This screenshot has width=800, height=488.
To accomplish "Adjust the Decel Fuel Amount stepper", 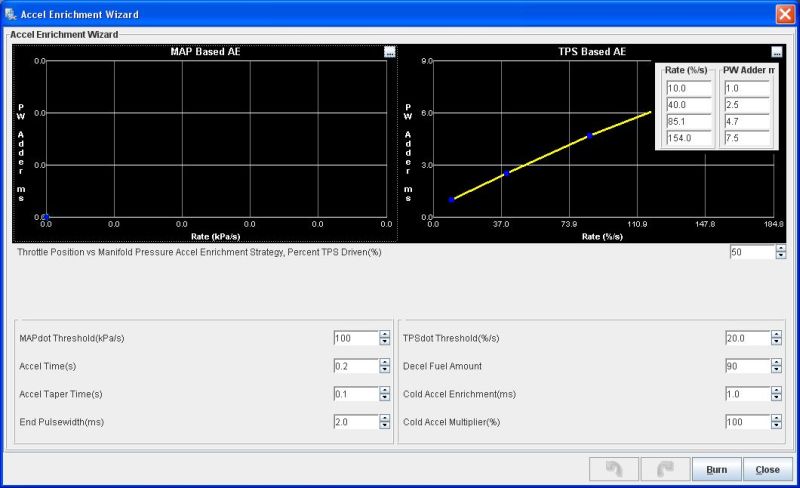I will click(776, 366).
